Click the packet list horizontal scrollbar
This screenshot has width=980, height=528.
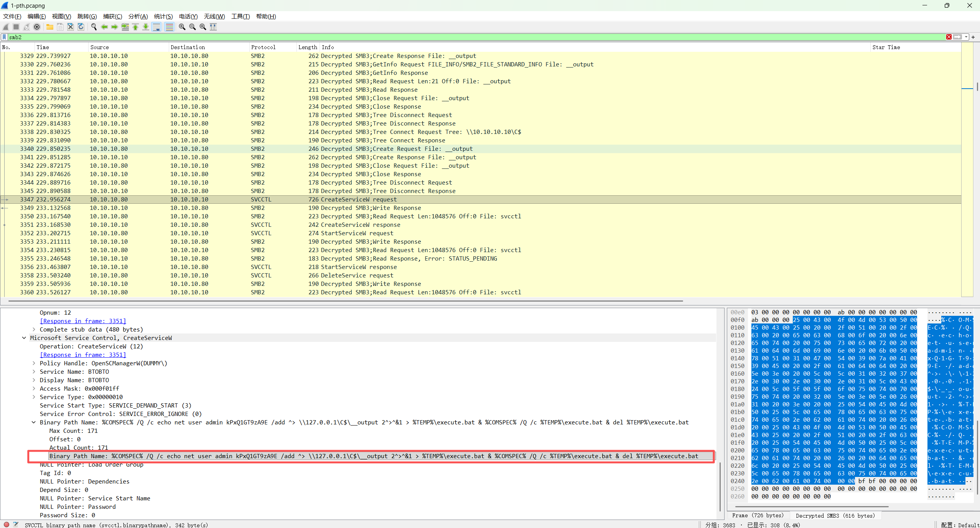pos(345,301)
